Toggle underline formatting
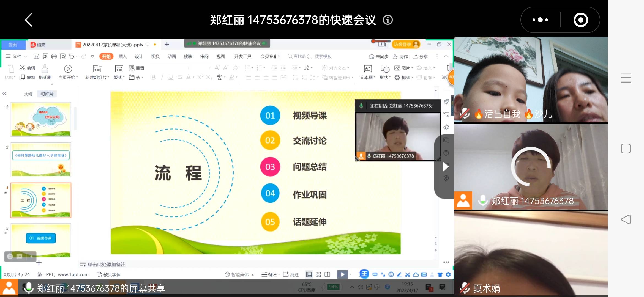Viewport: 644px width, 297px height. (x=170, y=77)
